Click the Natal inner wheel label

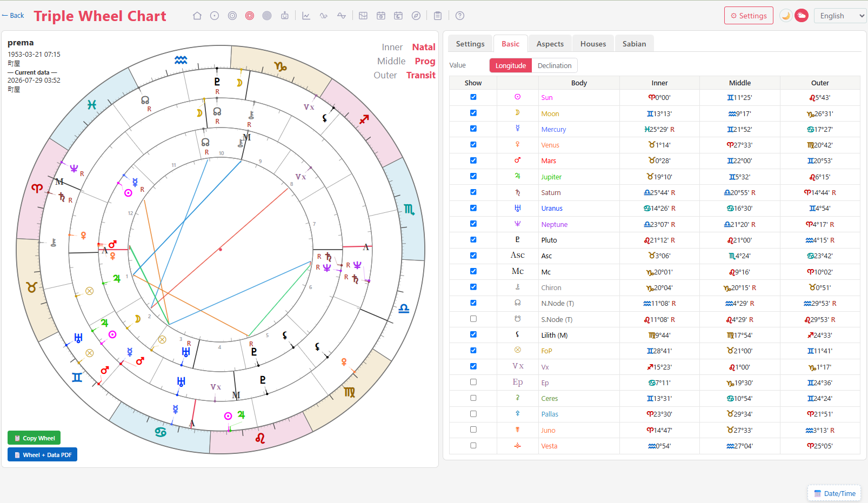click(424, 47)
